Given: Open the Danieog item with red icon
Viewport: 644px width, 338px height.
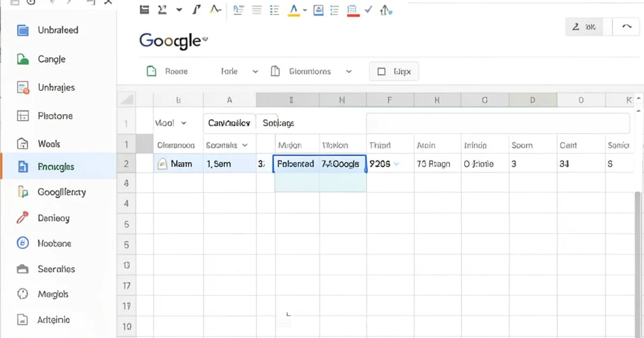Looking at the screenshot, I should pos(53,218).
